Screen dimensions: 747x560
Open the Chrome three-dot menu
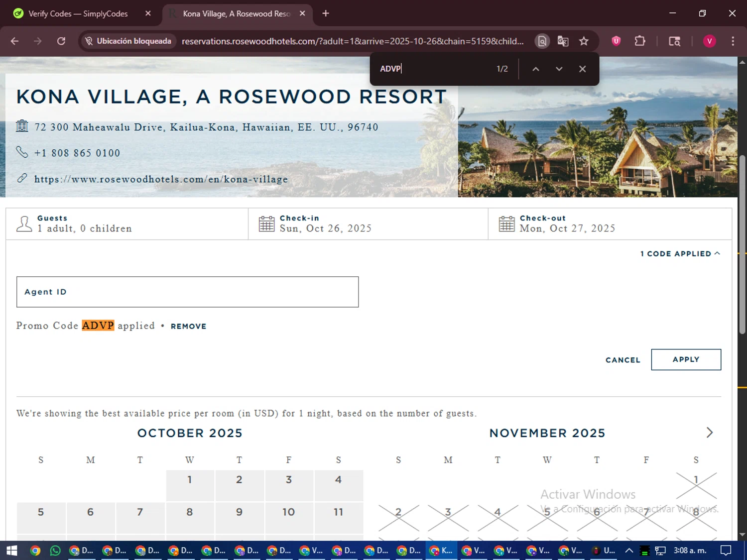pyautogui.click(x=733, y=41)
